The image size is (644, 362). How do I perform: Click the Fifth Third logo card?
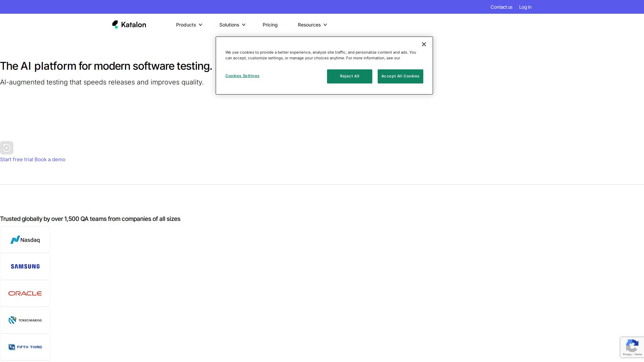[25, 347]
